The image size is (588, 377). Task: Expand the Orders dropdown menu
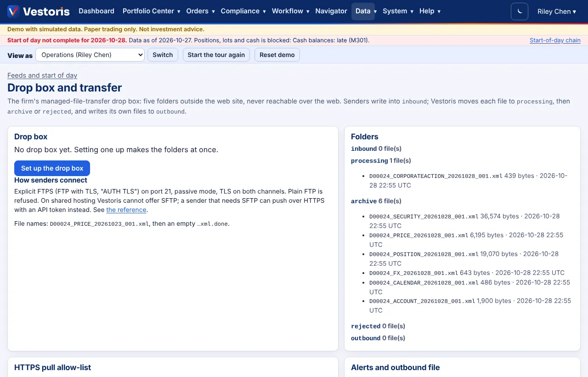click(200, 11)
